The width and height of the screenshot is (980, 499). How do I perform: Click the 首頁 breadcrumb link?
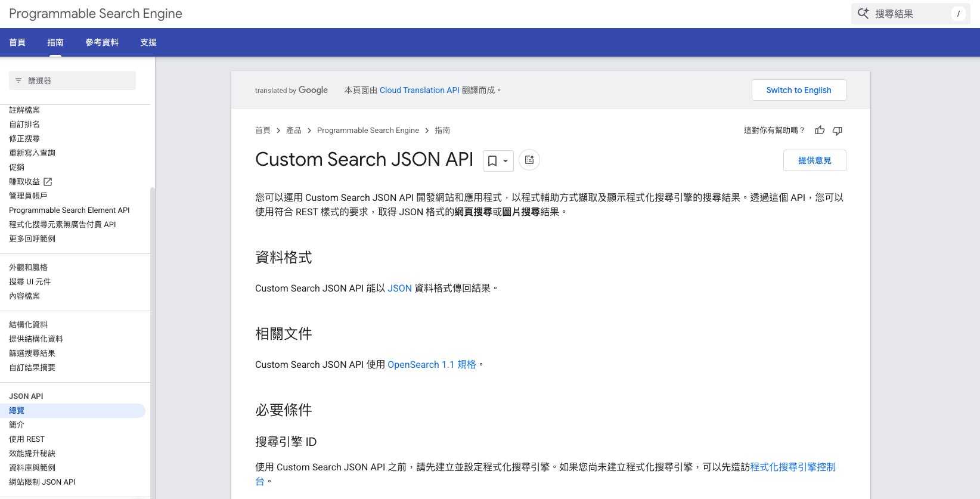click(263, 131)
